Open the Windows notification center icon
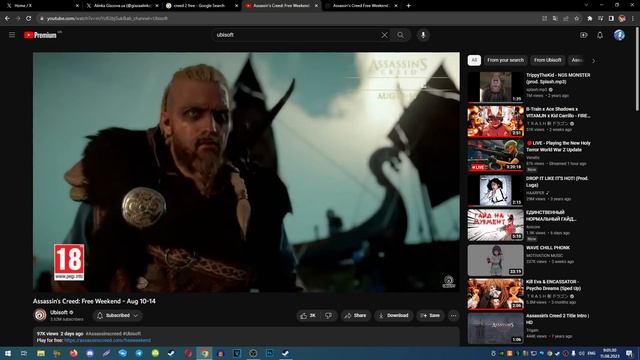 [629, 353]
